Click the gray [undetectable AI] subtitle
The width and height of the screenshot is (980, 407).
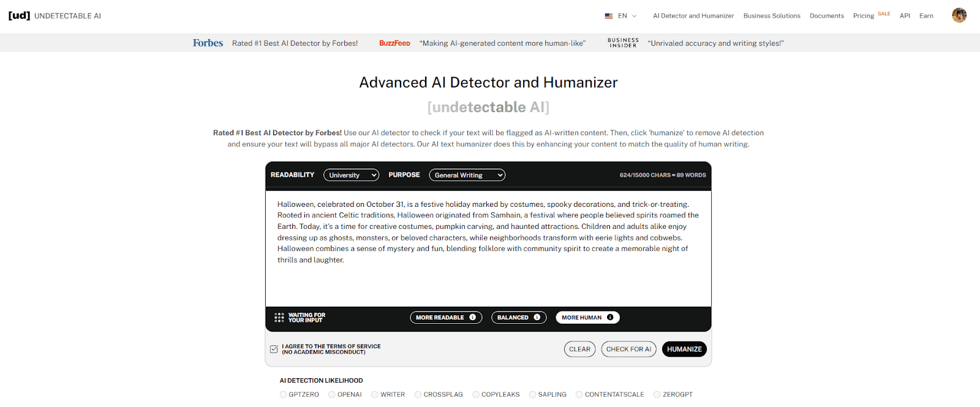[x=488, y=107]
